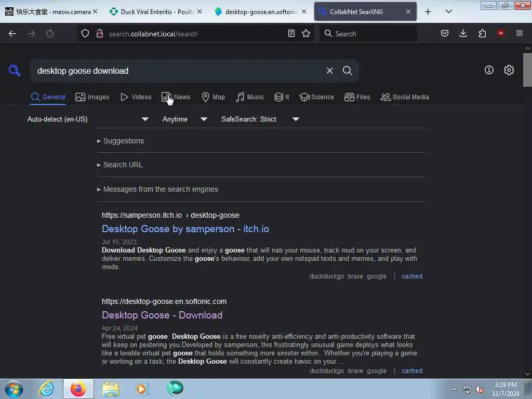Viewport: 532px width, 399px height.
Task: Open cached link for itch.io result
Action: tap(412, 276)
